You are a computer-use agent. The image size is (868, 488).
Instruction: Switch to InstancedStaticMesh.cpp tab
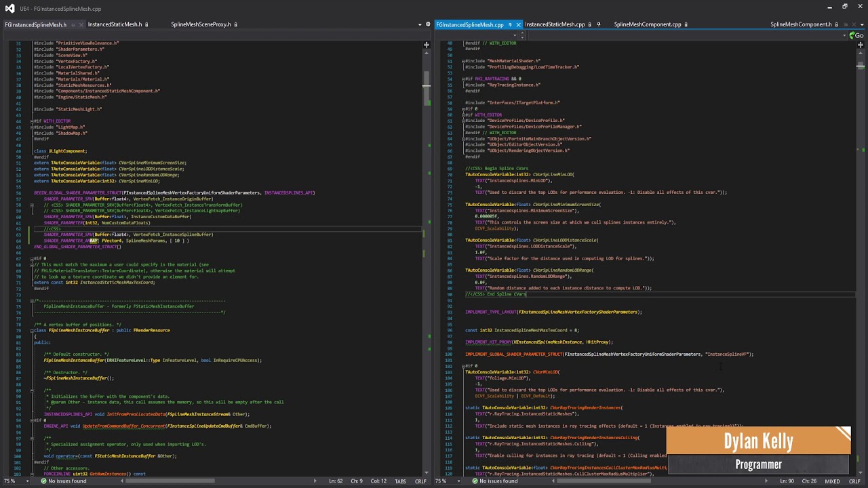coord(555,24)
